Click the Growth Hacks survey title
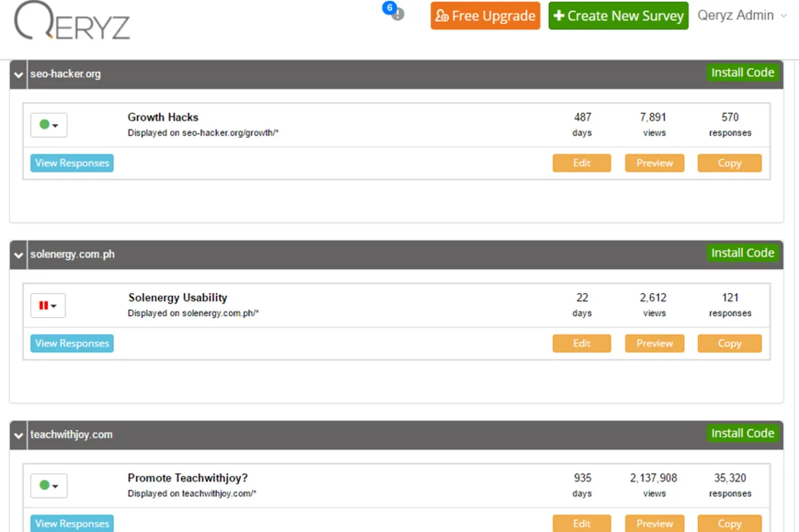The height and width of the screenshot is (532, 799). [163, 117]
